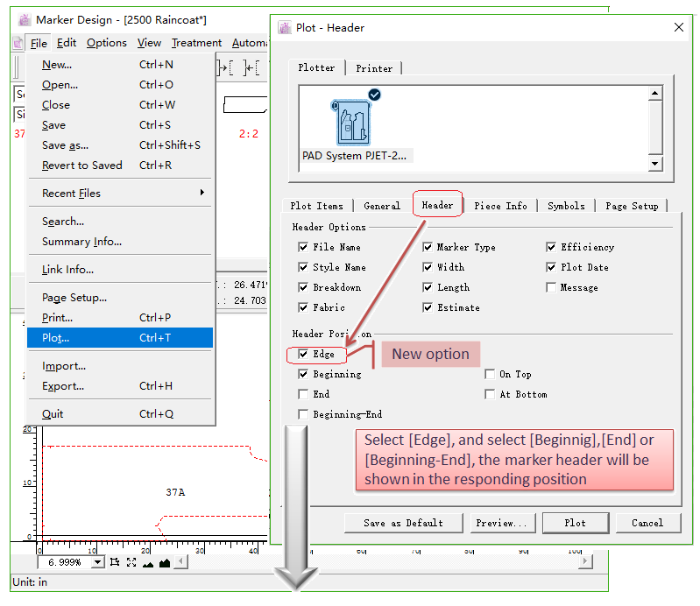Choose Link Info... menu entry
The height and width of the screenshot is (606, 700).
click(120, 270)
